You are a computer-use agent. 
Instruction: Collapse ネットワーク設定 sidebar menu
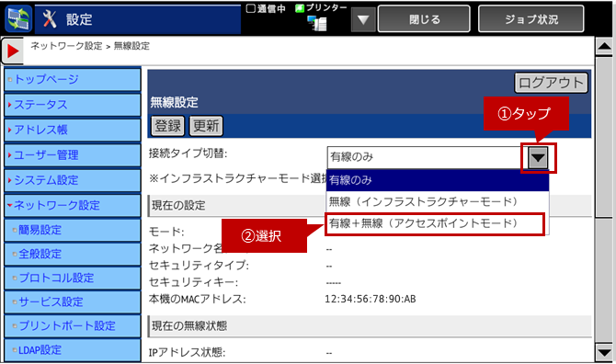coord(73,205)
